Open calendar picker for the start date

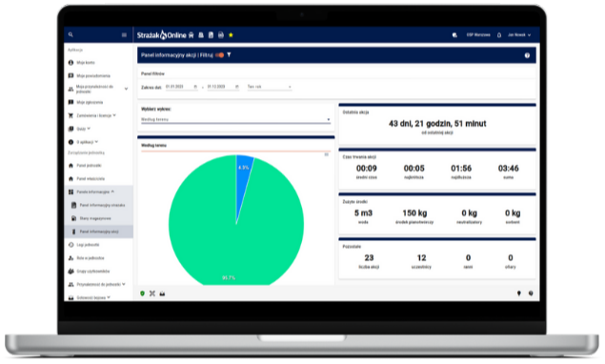(195, 87)
